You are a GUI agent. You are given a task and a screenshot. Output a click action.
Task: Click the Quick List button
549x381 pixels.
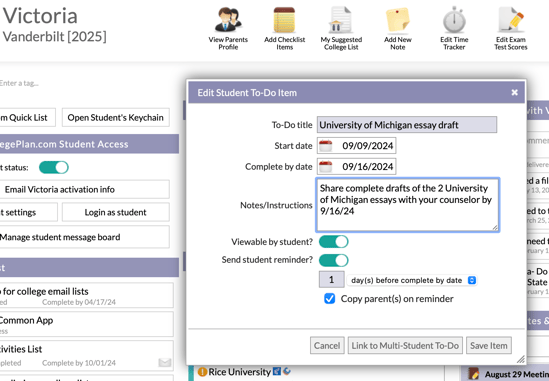27,117
